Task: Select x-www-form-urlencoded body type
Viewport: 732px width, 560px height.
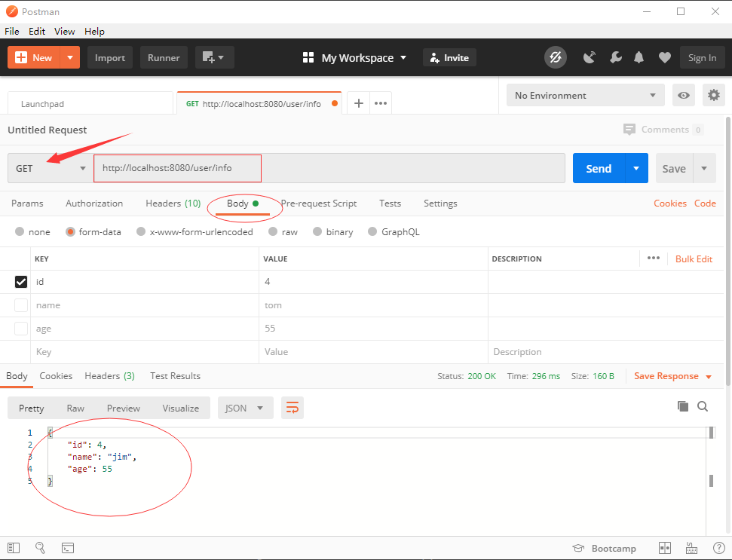Action: pos(141,231)
